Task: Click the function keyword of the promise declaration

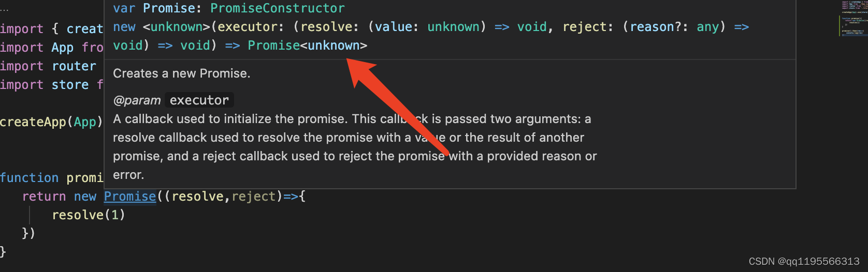Action: [x=30, y=178]
